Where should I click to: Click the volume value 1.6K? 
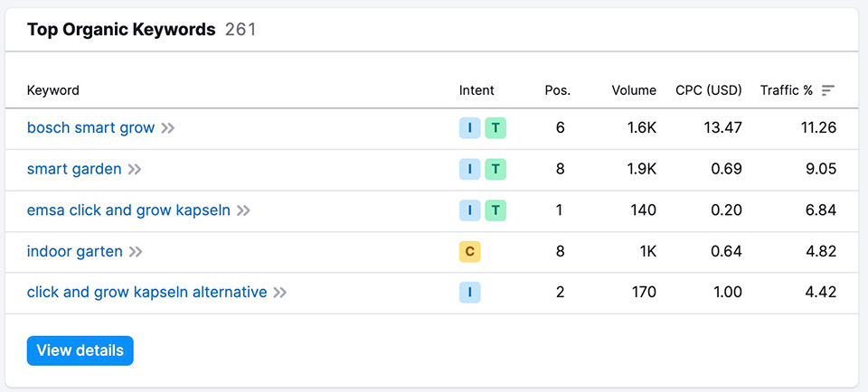pyautogui.click(x=641, y=127)
